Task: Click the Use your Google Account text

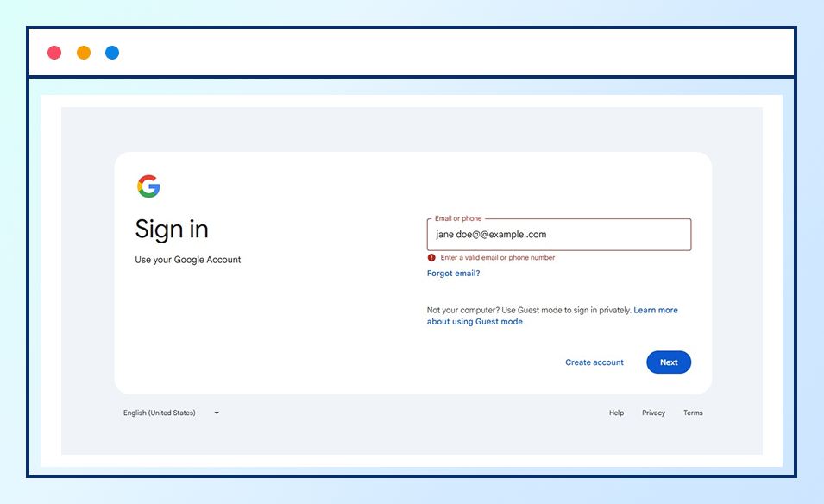Action: point(187,259)
